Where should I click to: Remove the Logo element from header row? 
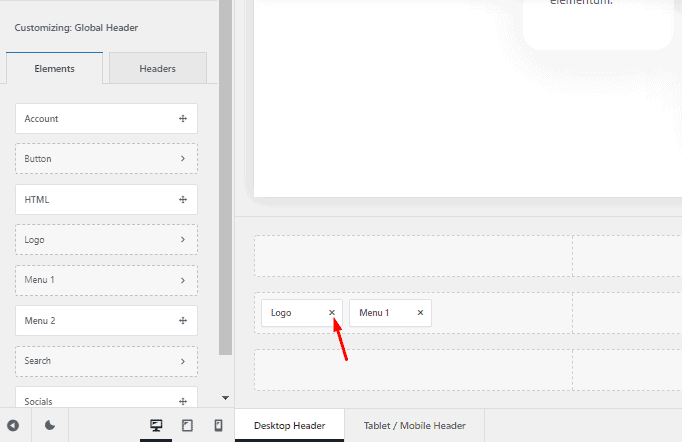(x=332, y=313)
